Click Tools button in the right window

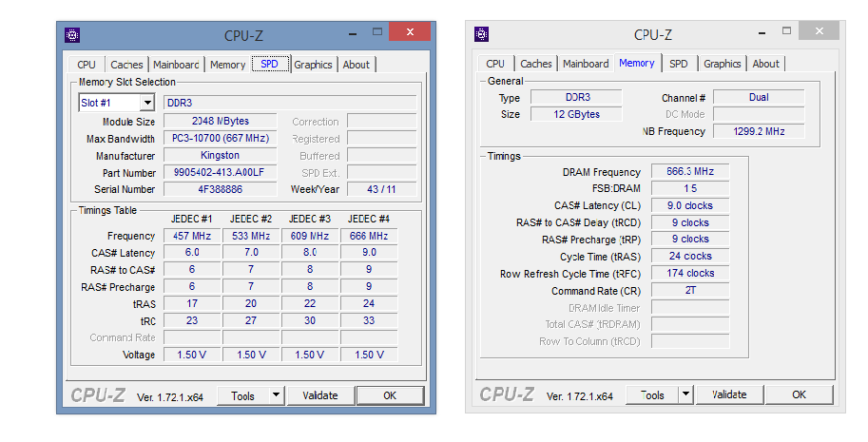pos(652,394)
